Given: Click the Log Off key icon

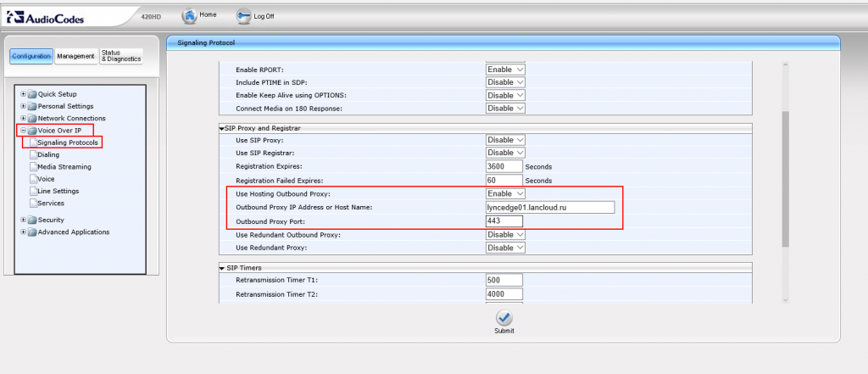Looking at the screenshot, I should pos(243,15).
